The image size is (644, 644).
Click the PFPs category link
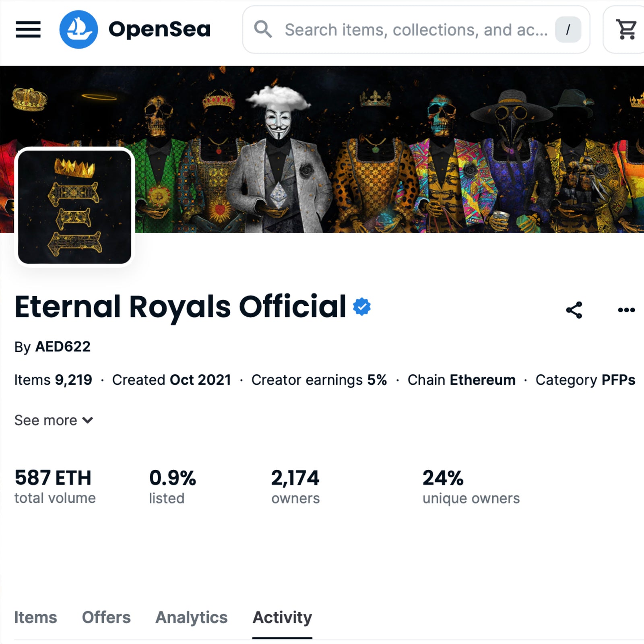pos(618,380)
